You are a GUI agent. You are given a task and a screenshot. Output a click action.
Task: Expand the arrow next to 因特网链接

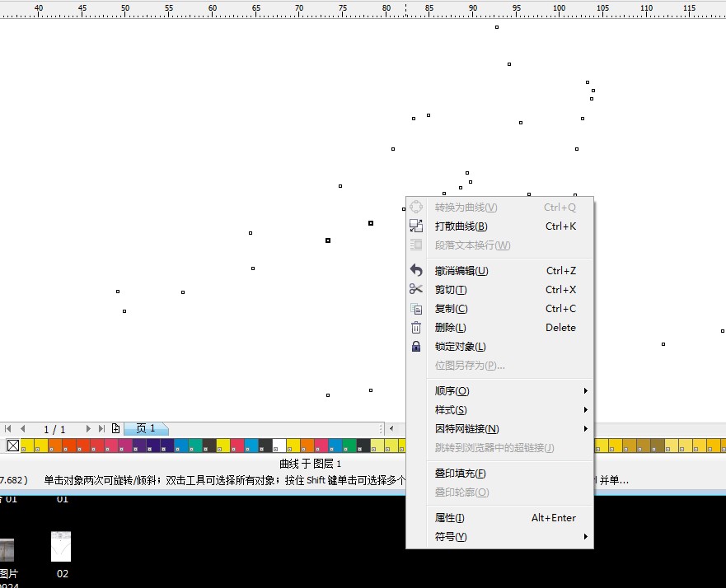click(x=586, y=429)
